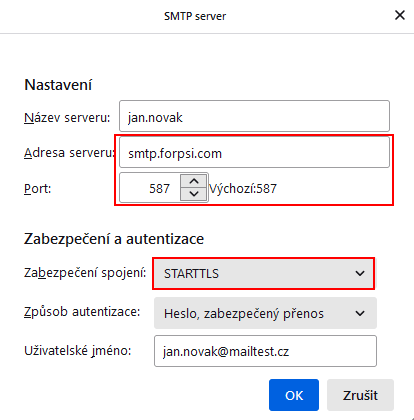Click the Uživatelské jméno label
The height and width of the screenshot is (420, 414).
[x=78, y=351]
